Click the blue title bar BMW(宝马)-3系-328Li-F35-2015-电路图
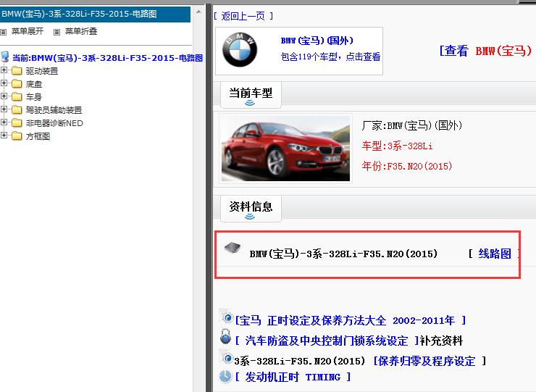This screenshot has width=536, height=392. coord(95,14)
